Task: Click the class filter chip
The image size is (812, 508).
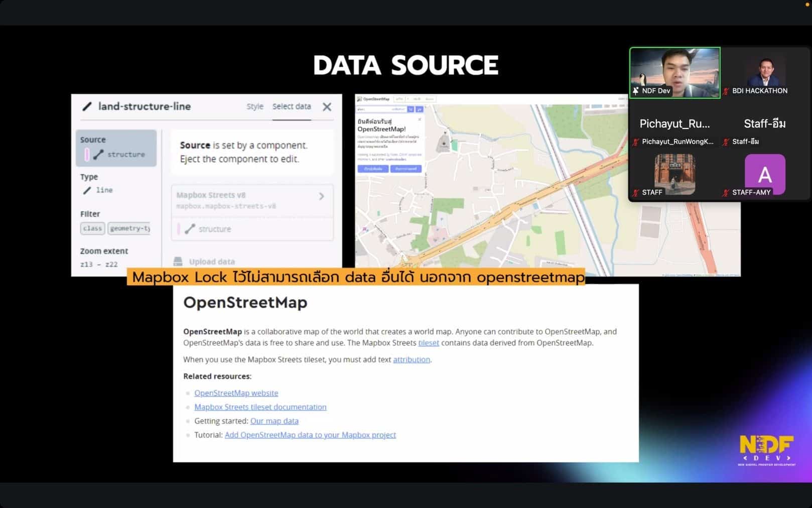Action: [92, 228]
